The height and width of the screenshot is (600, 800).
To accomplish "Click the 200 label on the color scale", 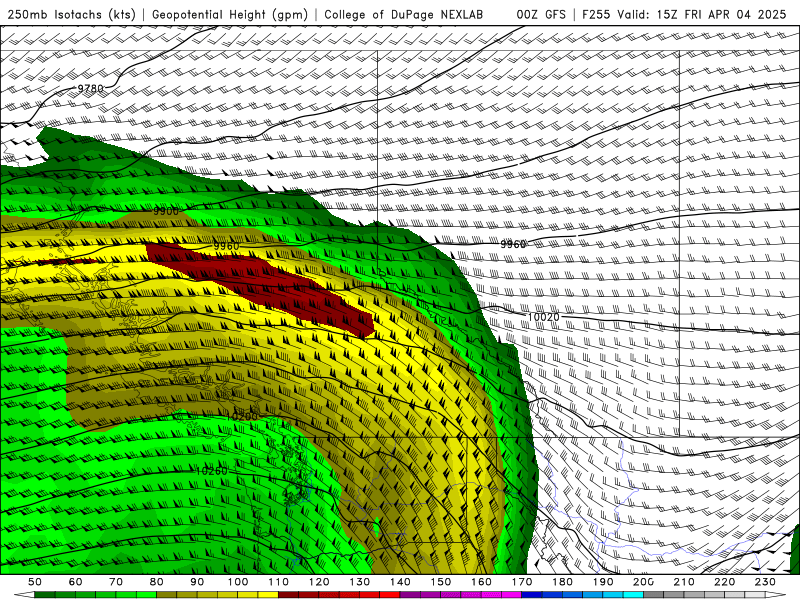I will click(x=643, y=582).
